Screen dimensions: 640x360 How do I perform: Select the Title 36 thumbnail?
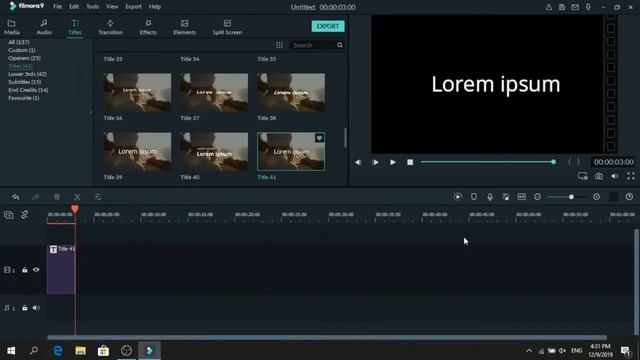pos(137,92)
